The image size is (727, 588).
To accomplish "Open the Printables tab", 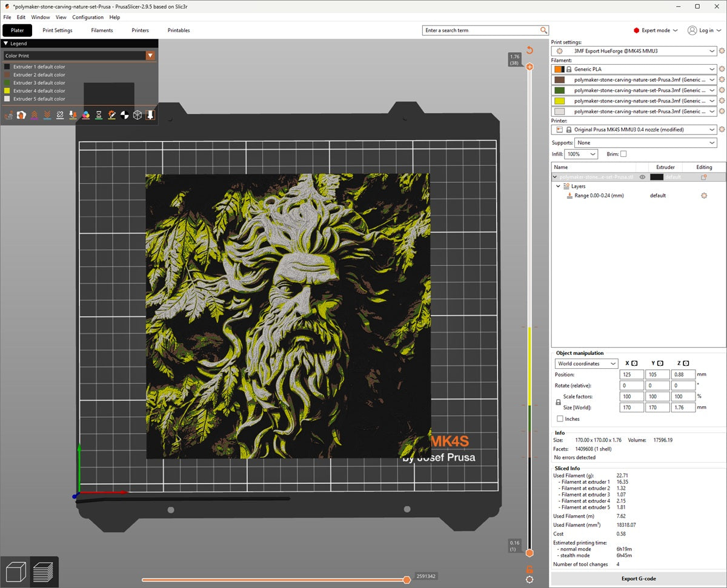I will 179,30.
